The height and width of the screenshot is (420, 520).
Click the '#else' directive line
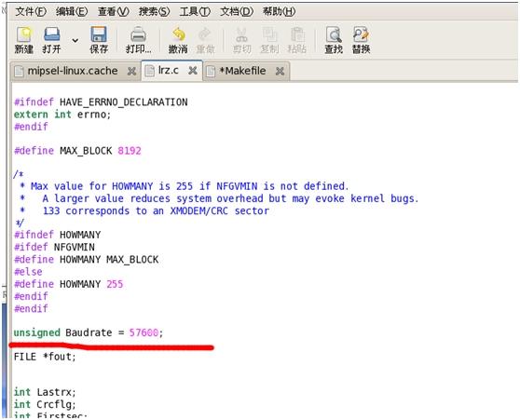[28, 272]
